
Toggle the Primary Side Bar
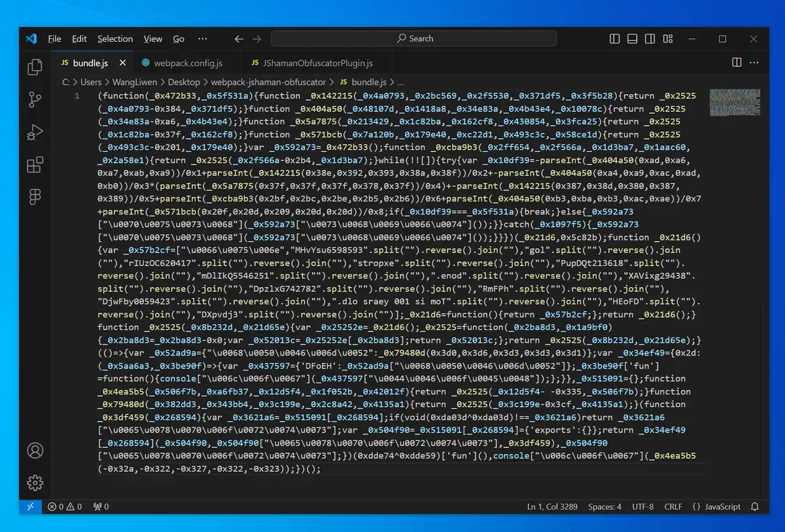tap(614, 39)
